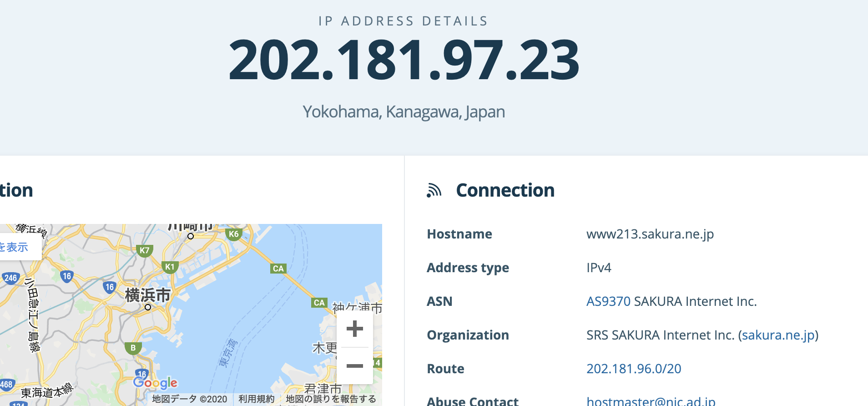The width and height of the screenshot is (868, 406).
Task: Open the 202.181.96.0/20 route link
Action: 634,369
